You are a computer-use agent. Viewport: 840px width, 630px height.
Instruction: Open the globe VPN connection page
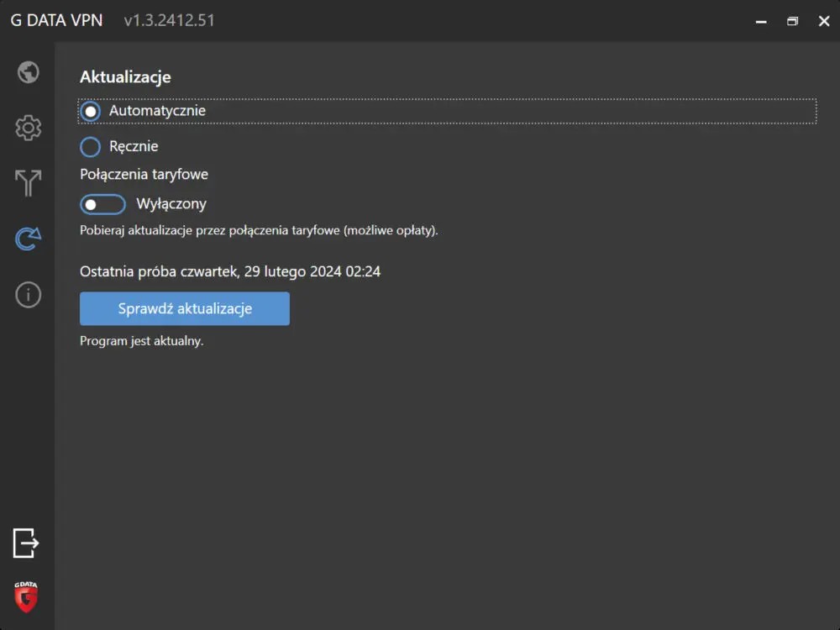(28, 72)
